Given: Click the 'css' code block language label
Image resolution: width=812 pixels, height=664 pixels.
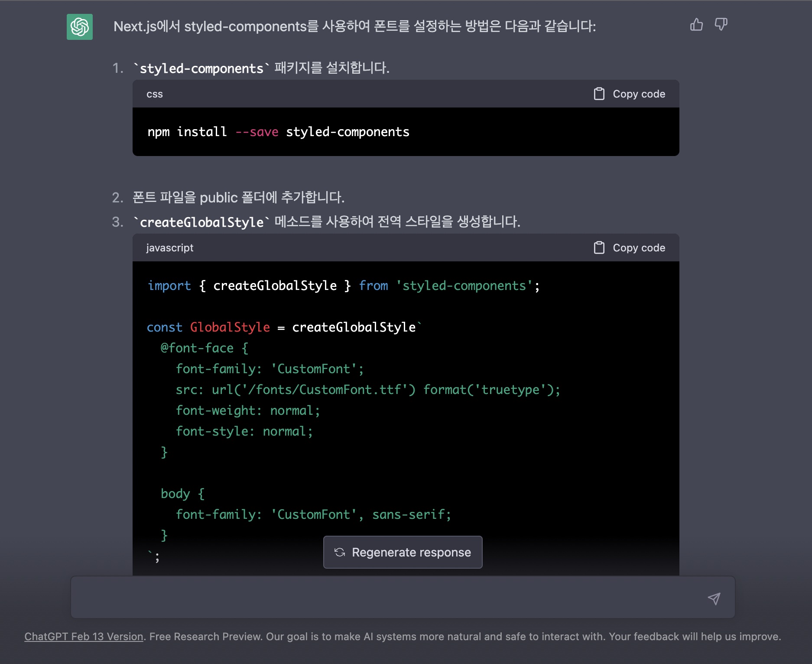Looking at the screenshot, I should (x=155, y=94).
